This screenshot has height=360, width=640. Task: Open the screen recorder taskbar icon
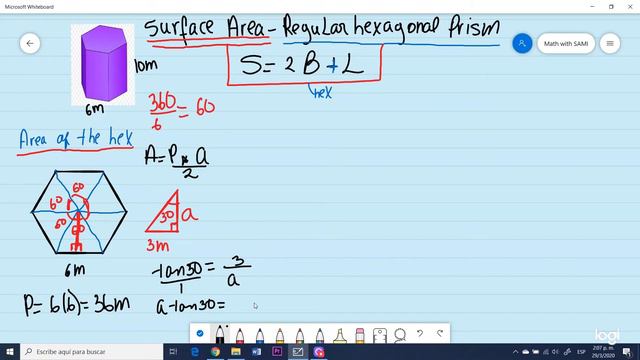pyautogui.click(x=319, y=351)
